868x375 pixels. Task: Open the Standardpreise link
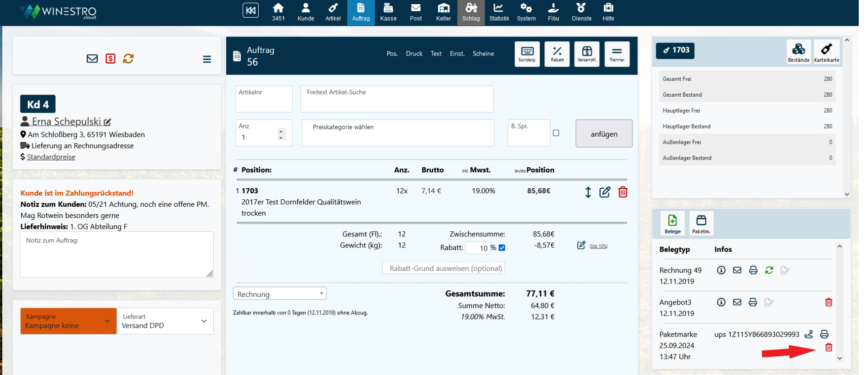tap(51, 157)
